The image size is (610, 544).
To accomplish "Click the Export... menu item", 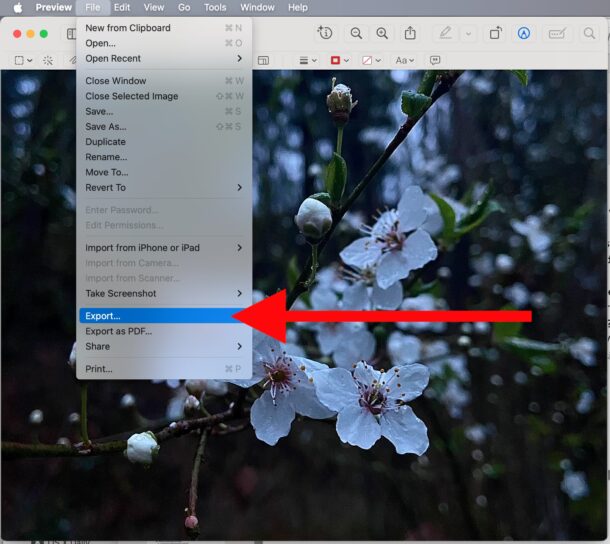I will point(103,316).
